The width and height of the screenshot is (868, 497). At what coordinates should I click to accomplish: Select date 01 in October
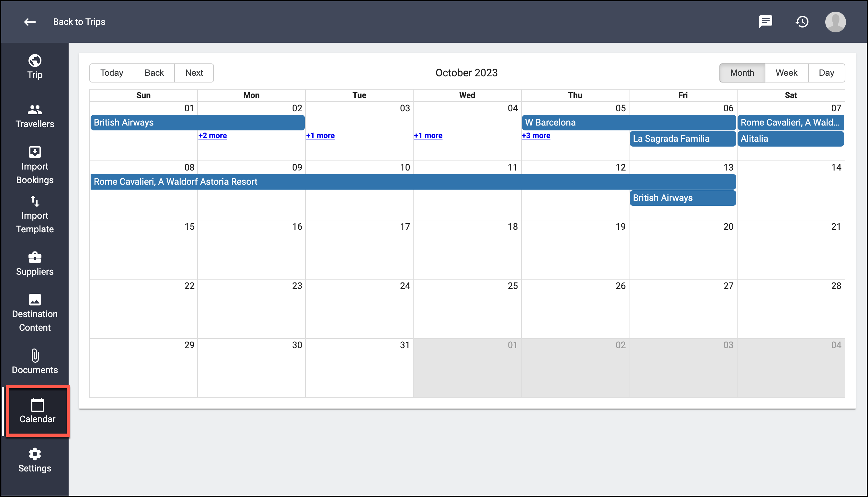[x=189, y=108]
